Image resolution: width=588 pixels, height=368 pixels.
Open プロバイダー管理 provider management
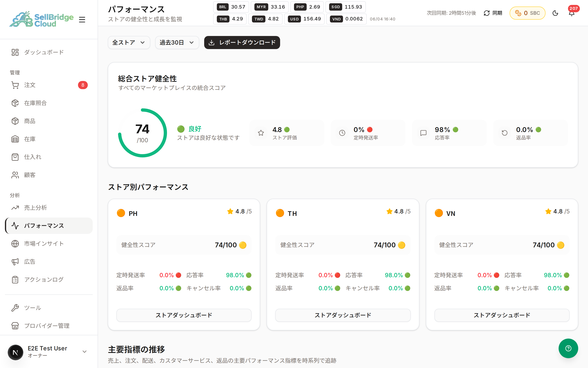tap(49, 326)
